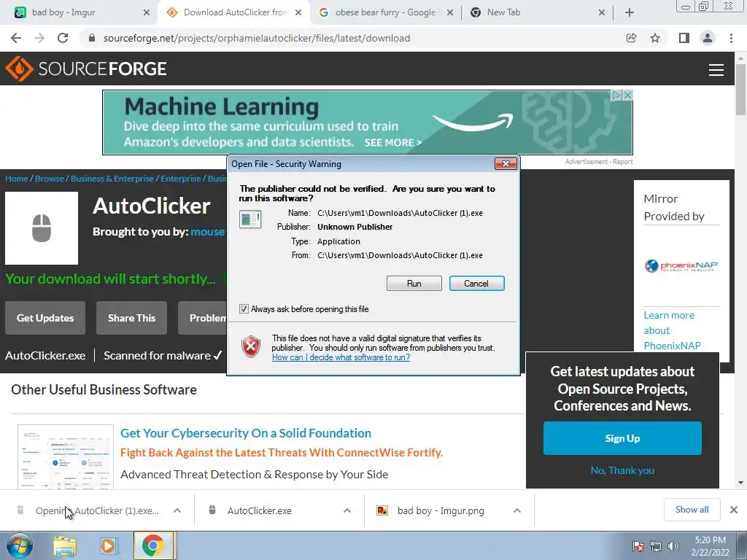Click the network tray icon
The width and height of the screenshot is (747, 560).
(656, 546)
